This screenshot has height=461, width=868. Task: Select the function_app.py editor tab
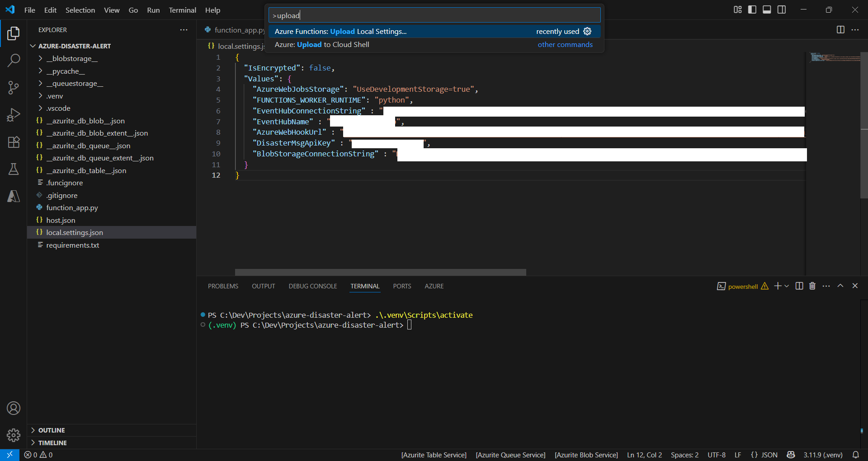(x=234, y=30)
